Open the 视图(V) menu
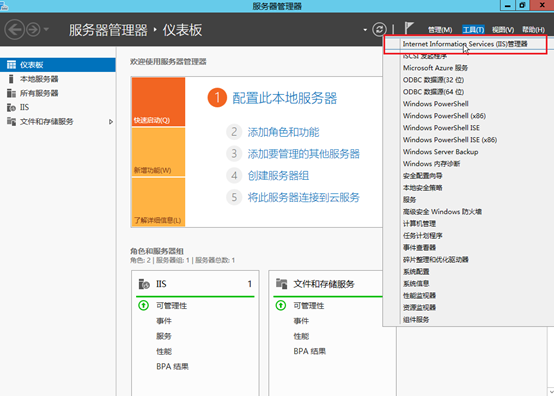The height and width of the screenshot is (396, 554). point(503,30)
